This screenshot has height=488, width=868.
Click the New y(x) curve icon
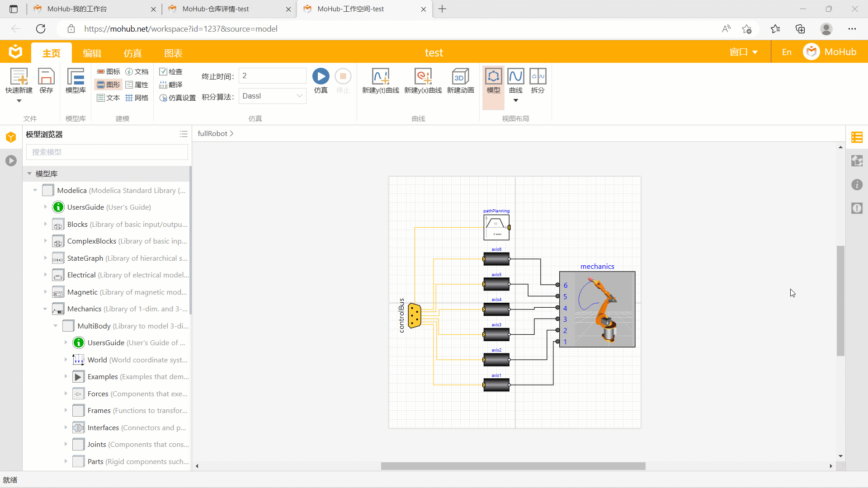(423, 76)
